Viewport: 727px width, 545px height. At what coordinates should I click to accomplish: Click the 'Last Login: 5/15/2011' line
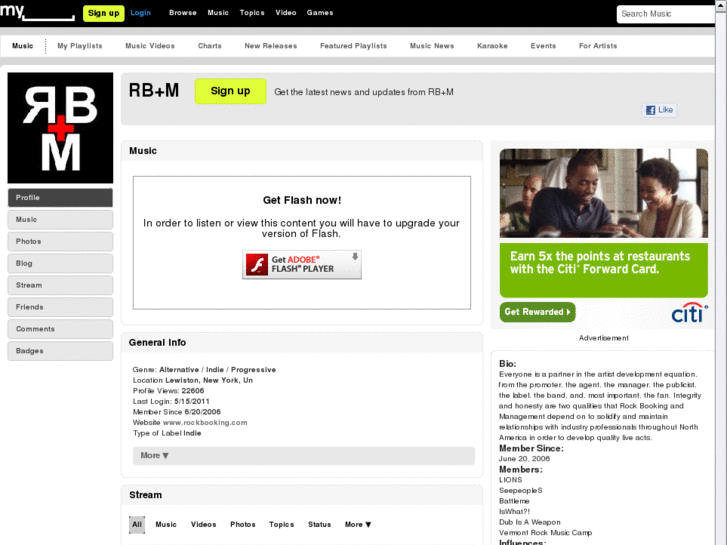pyautogui.click(x=171, y=402)
